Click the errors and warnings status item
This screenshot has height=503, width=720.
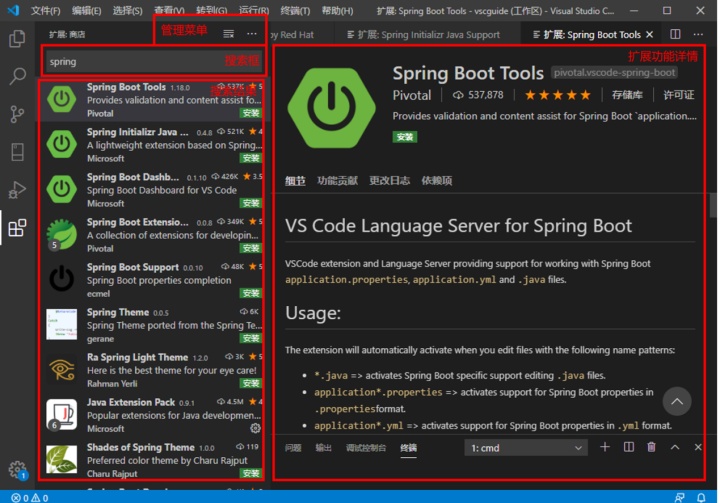click(29, 498)
